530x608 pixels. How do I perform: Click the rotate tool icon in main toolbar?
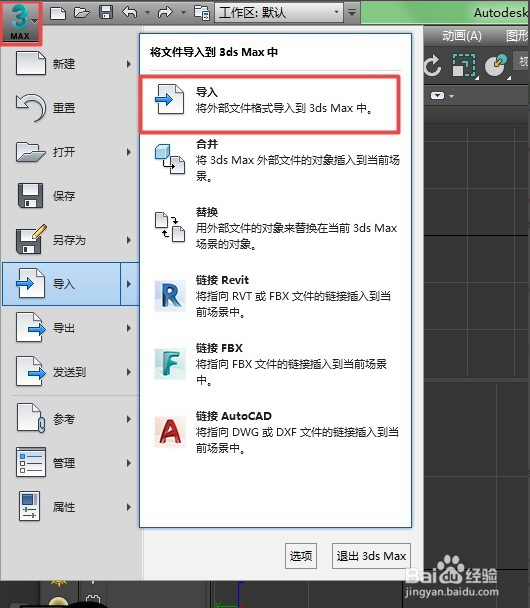click(x=433, y=65)
